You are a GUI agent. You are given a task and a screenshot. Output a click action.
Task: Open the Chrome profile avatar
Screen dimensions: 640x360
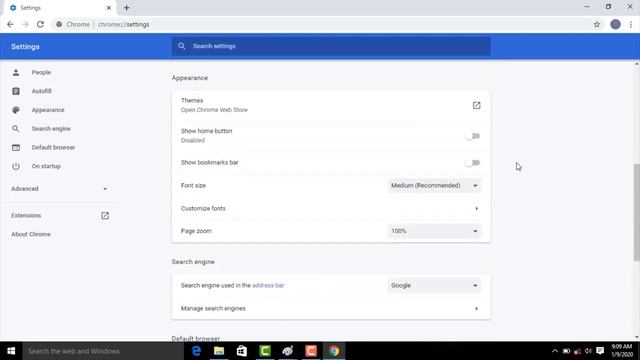click(616, 24)
